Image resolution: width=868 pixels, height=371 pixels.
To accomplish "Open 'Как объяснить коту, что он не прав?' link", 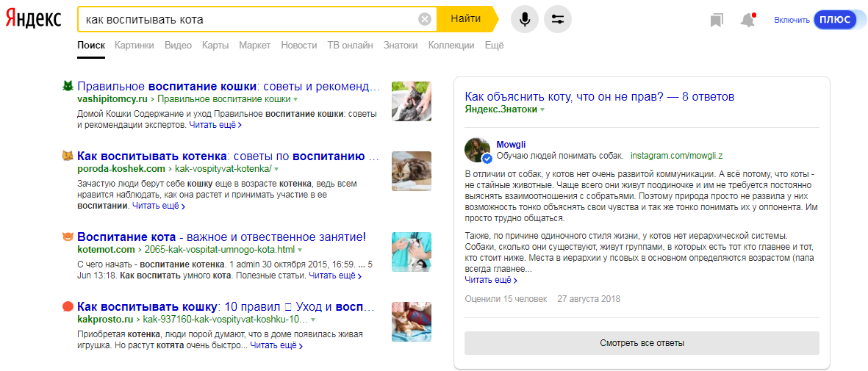I will click(600, 97).
